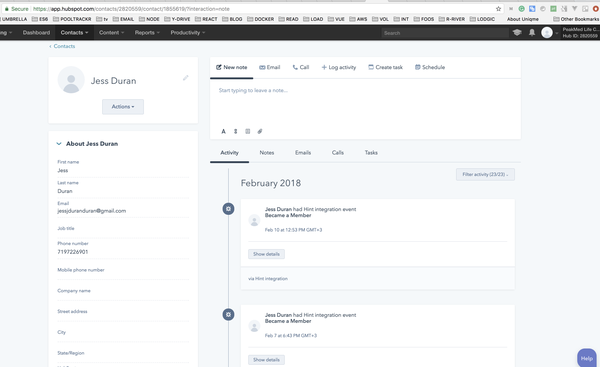The width and height of the screenshot is (600, 367).
Task: Switch to the Email composer tab
Action: 270,67
